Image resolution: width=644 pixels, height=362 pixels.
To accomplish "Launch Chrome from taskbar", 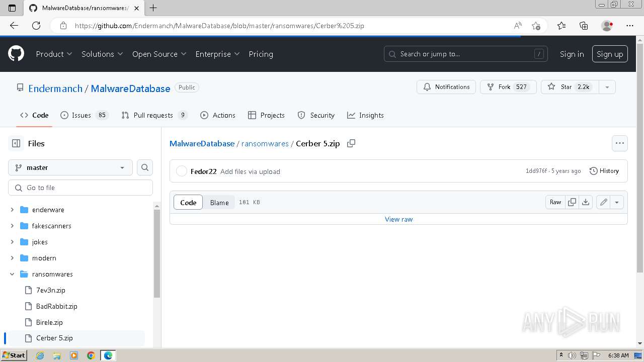I will point(91,355).
